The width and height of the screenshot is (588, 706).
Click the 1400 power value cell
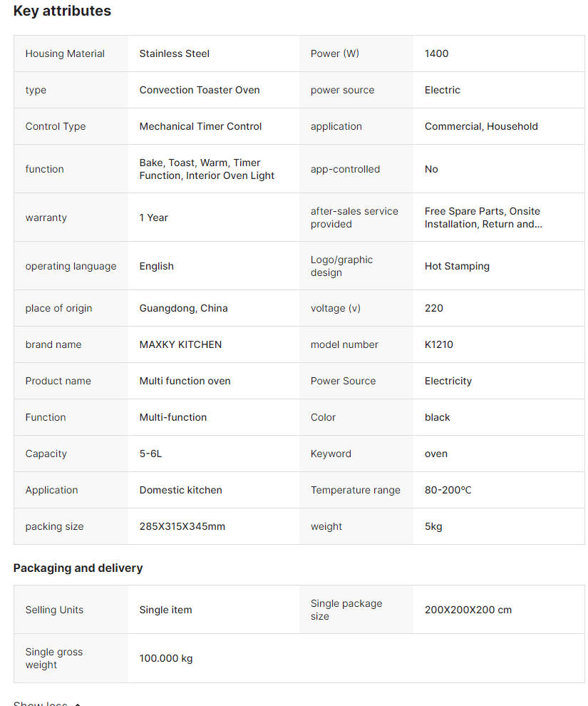[x=436, y=53]
